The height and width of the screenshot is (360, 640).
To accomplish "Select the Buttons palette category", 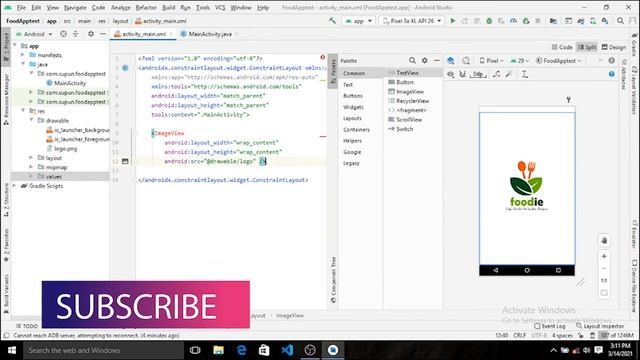I will tap(353, 96).
